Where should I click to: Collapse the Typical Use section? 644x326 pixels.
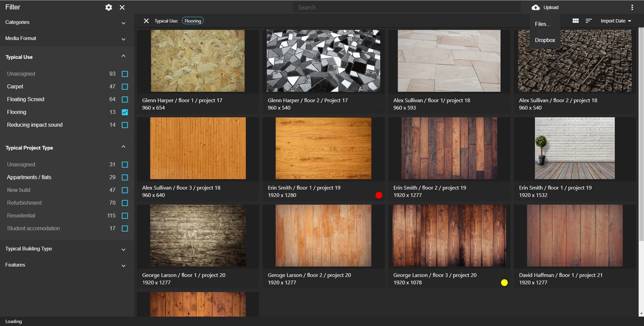123,56
